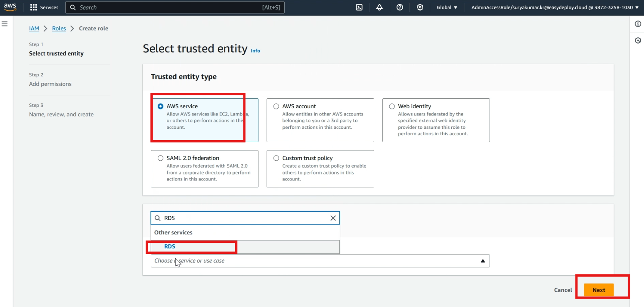Viewport: 644px width, 307px height.
Task: Open the info panel icon at right
Action: coord(638,24)
